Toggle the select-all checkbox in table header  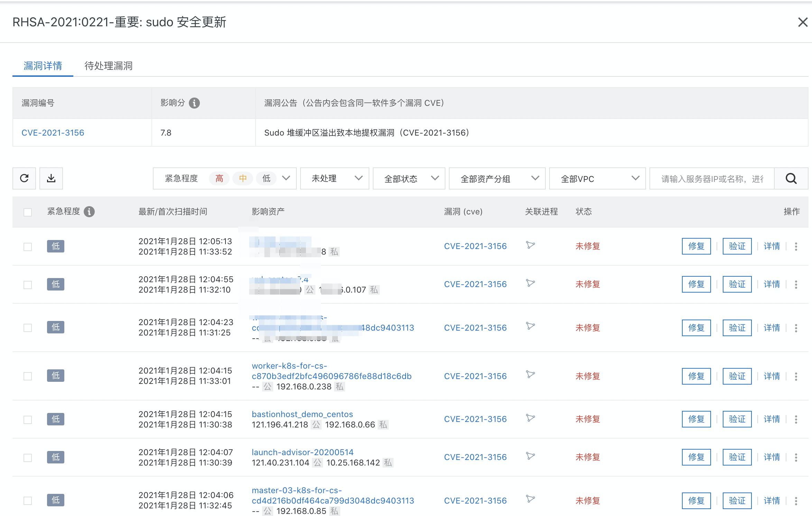point(28,212)
